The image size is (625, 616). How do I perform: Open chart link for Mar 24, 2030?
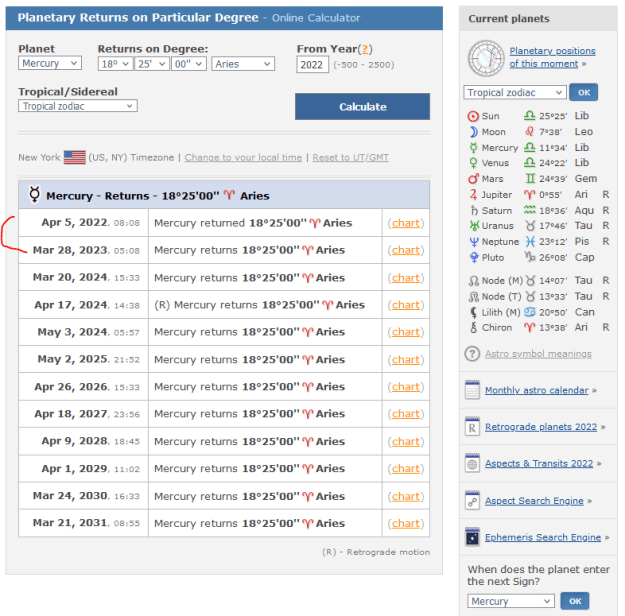pyautogui.click(x=406, y=496)
